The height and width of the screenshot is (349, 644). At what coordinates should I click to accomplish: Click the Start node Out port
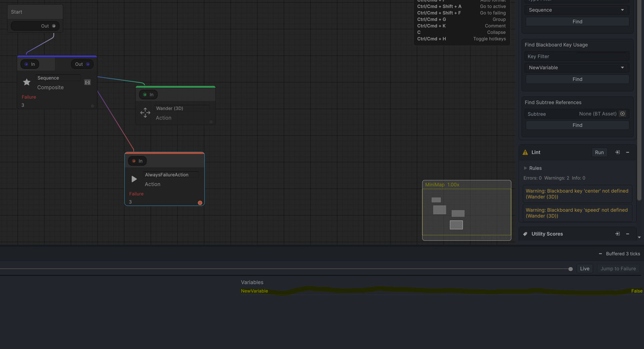[54, 26]
